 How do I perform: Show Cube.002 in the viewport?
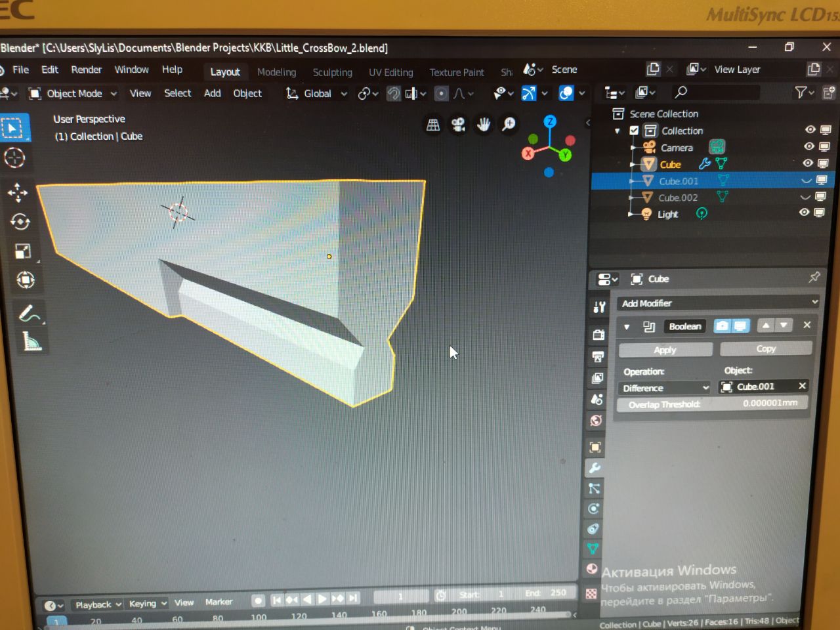pyautogui.click(x=805, y=196)
